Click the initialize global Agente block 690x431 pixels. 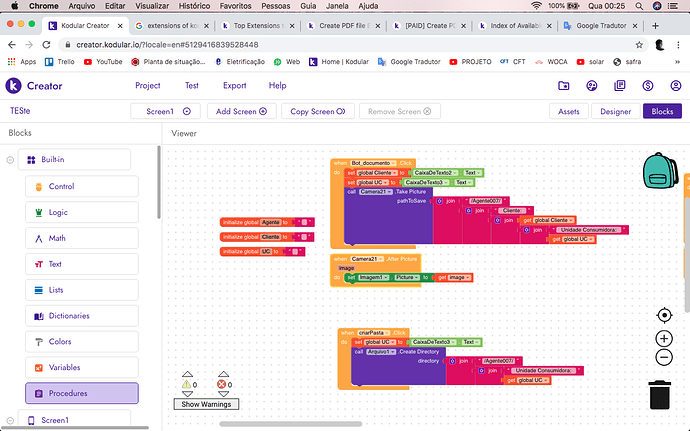click(x=267, y=222)
